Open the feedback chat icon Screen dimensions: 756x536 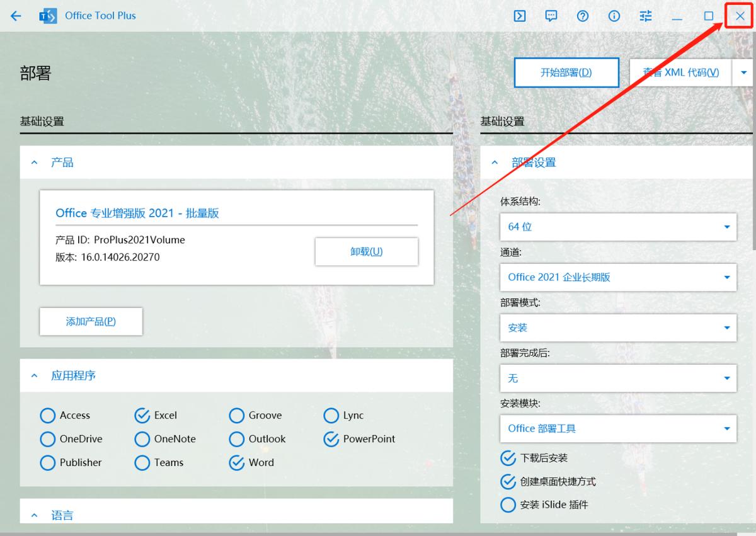tap(551, 16)
